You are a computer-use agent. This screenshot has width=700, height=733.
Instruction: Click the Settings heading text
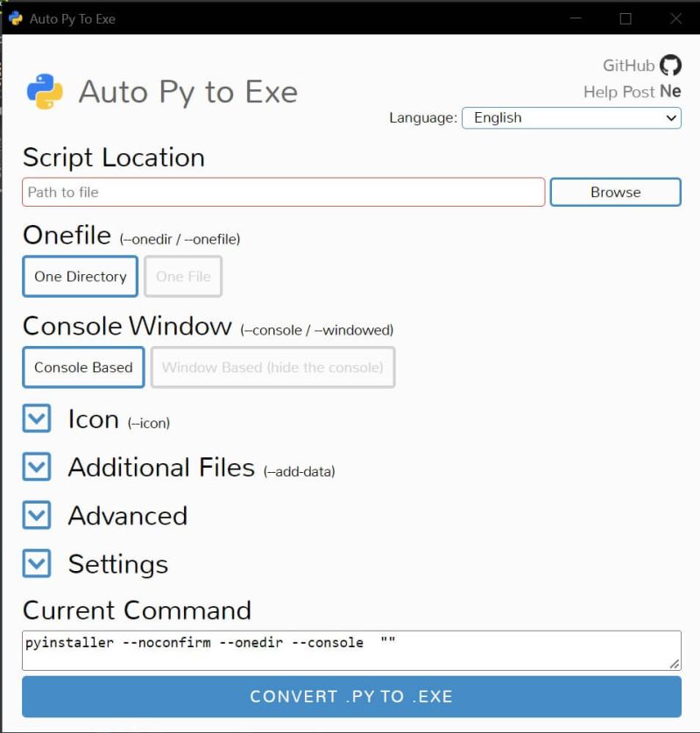(118, 564)
